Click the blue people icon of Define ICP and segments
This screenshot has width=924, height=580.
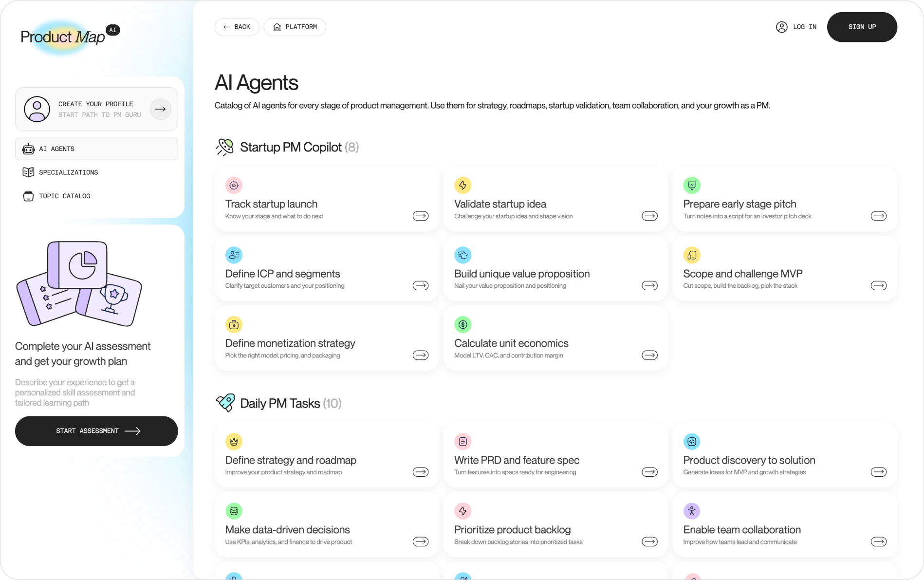(x=234, y=255)
